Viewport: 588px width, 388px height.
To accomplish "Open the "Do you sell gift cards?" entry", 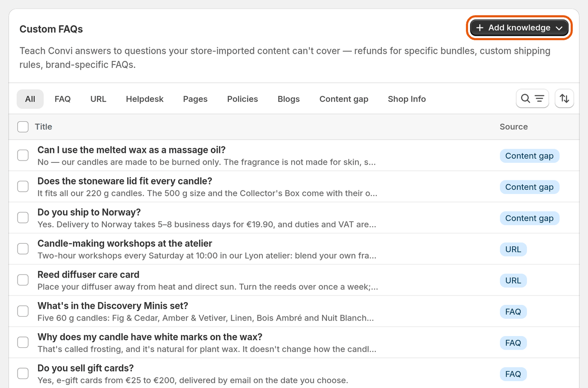I will (x=85, y=369).
